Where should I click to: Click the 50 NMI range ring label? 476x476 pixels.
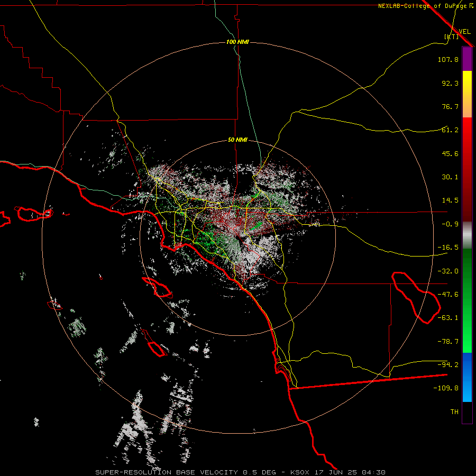click(237, 140)
